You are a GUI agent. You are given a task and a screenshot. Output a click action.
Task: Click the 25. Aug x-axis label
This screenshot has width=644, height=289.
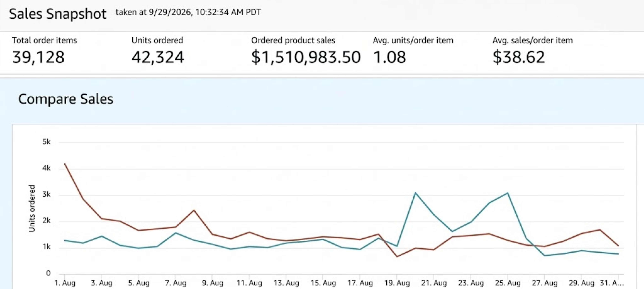[x=508, y=283]
